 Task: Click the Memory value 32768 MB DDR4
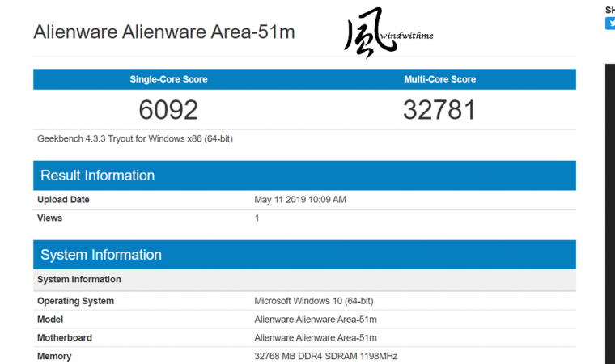pos(325,356)
